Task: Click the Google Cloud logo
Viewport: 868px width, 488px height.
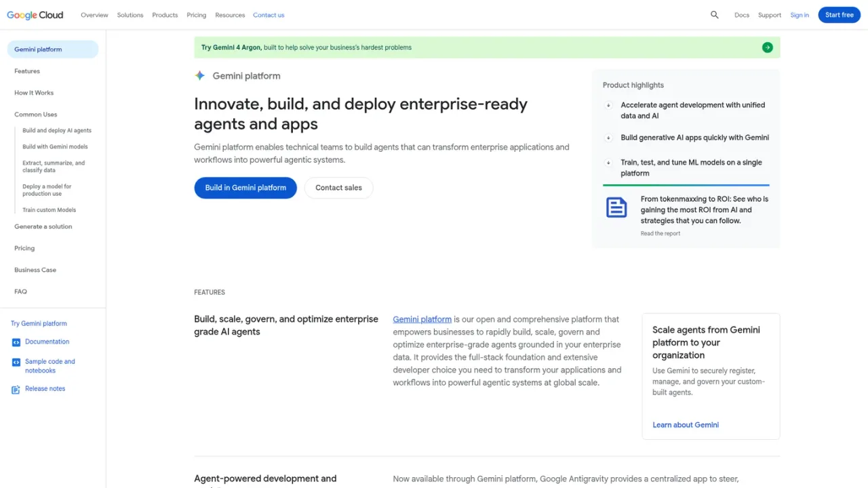Action: coord(35,15)
